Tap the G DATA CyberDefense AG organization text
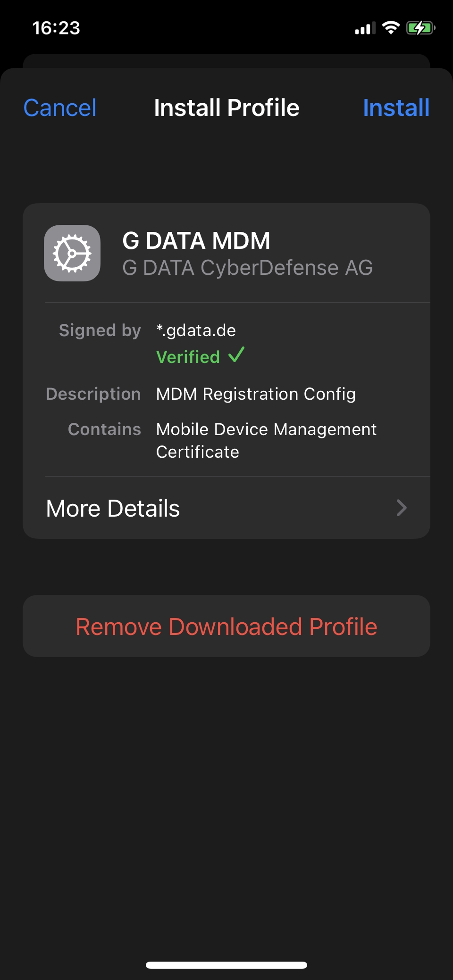Viewport: 453px width, 980px height. pyautogui.click(x=248, y=268)
